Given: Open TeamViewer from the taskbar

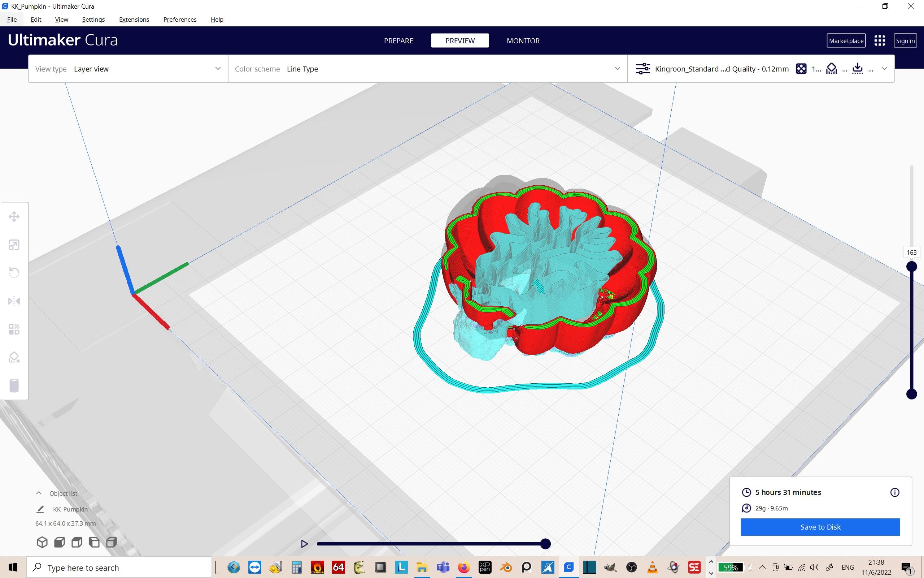Looking at the screenshot, I should coord(255,567).
